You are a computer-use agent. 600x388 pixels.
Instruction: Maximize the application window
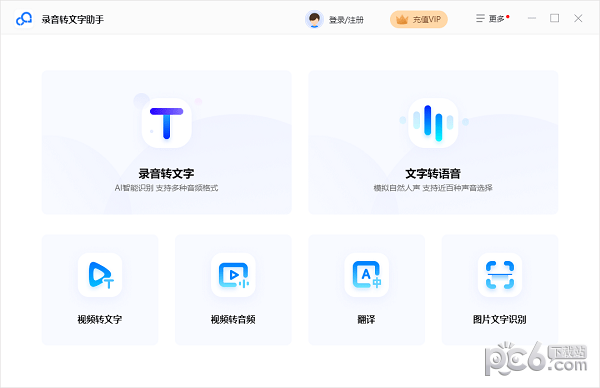tap(554, 18)
